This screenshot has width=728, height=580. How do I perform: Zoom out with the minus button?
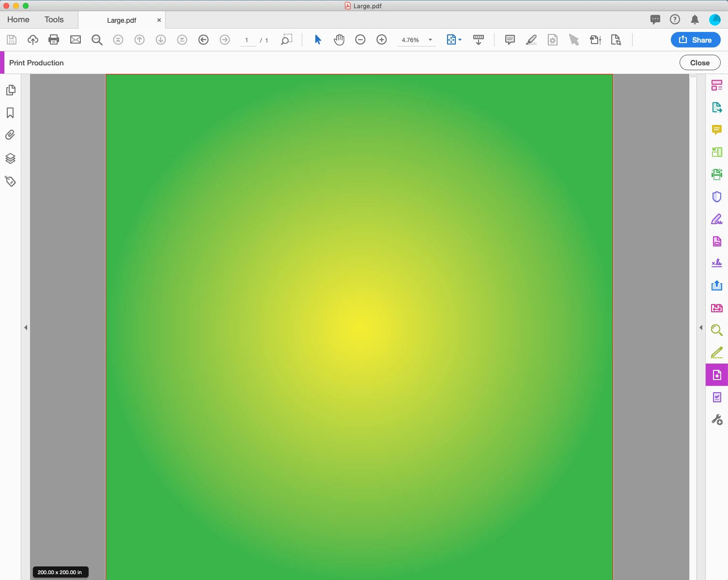[360, 40]
